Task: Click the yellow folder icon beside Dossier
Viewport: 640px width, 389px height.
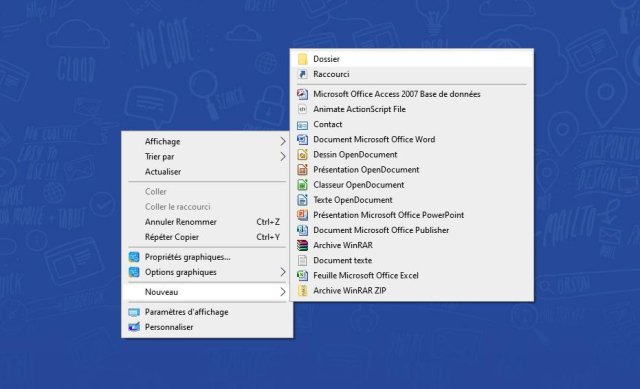Action: (x=302, y=59)
